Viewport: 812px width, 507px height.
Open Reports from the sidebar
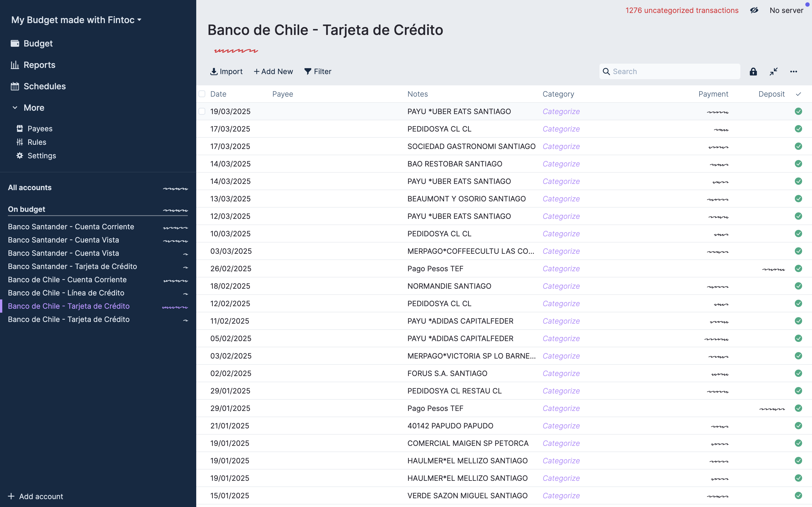pyautogui.click(x=39, y=65)
